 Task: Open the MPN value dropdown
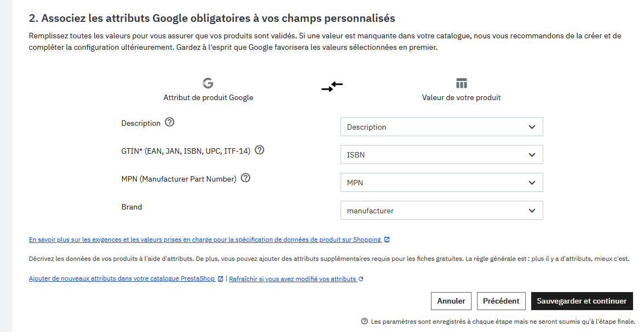click(x=441, y=183)
